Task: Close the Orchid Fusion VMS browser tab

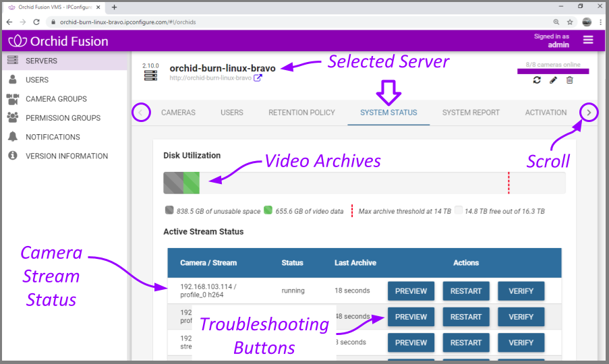Action: pos(98,7)
